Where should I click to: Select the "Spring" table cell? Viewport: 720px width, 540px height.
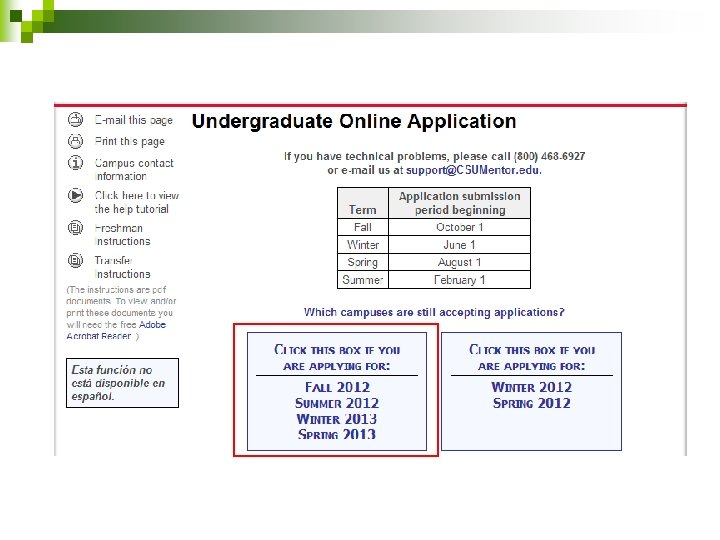pos(363,262)
